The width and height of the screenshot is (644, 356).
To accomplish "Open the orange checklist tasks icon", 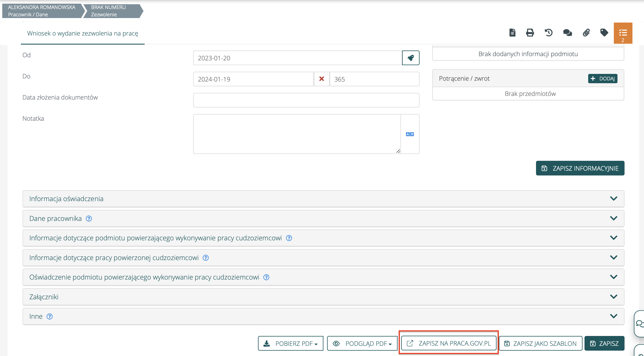I will click(623, 33).
